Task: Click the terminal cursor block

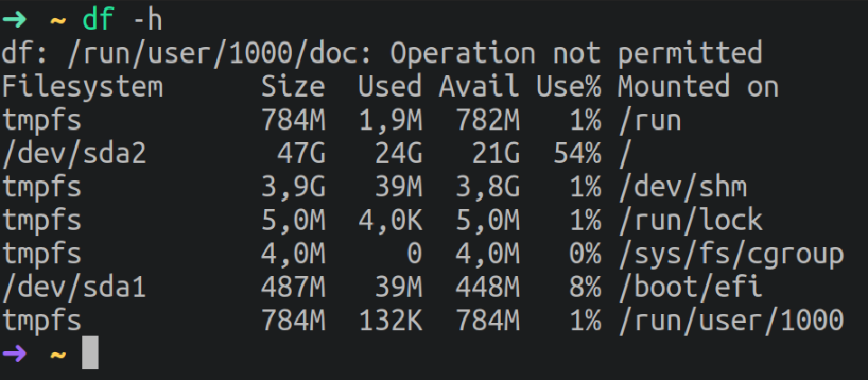Action: pos(90,353)
